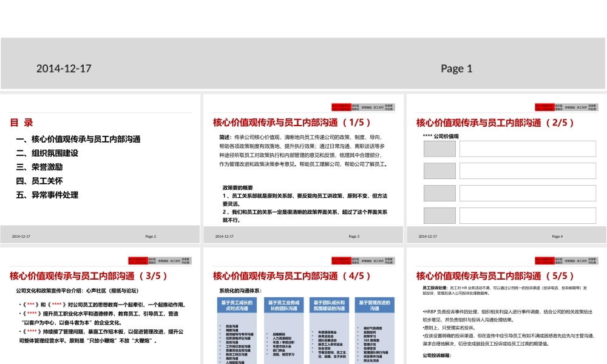Click the 简述 paragraph on slide 1/5
Screen dimensions: 607x364
pos(304,150)
